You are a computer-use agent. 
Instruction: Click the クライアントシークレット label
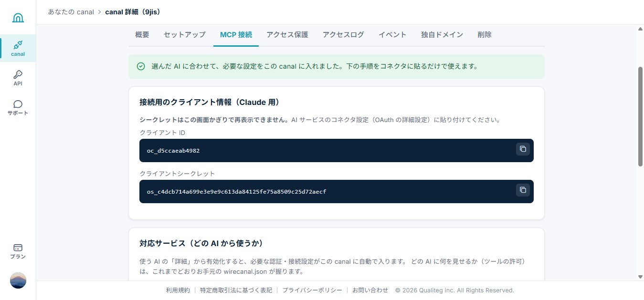[x=177, y=174]
